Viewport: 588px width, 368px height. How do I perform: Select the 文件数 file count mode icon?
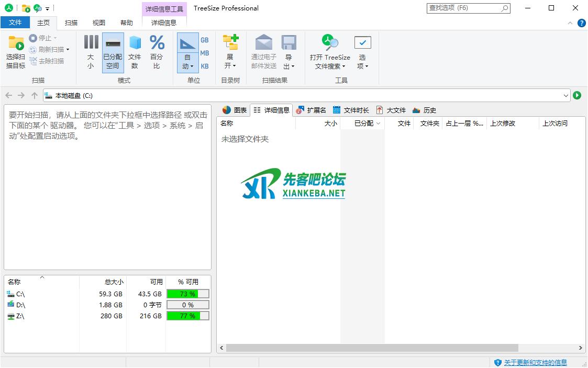click(x=135, y=52)
